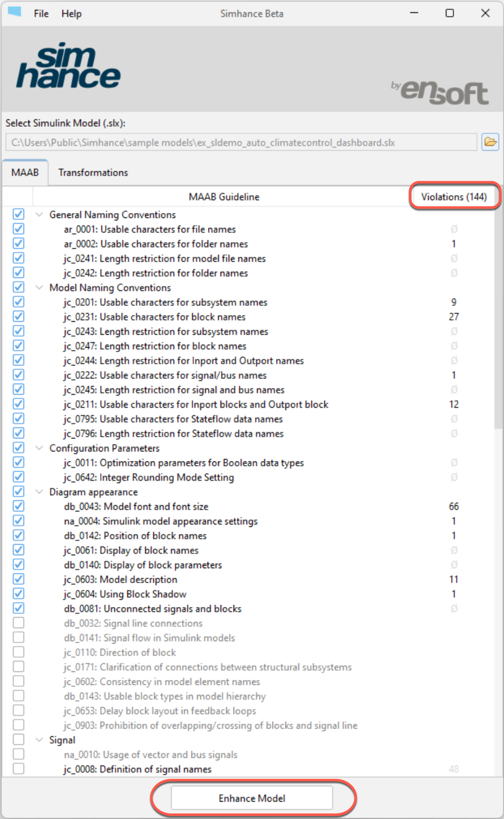Check the Signal group checkbox

pyautogui.click(x=19, y=739)
